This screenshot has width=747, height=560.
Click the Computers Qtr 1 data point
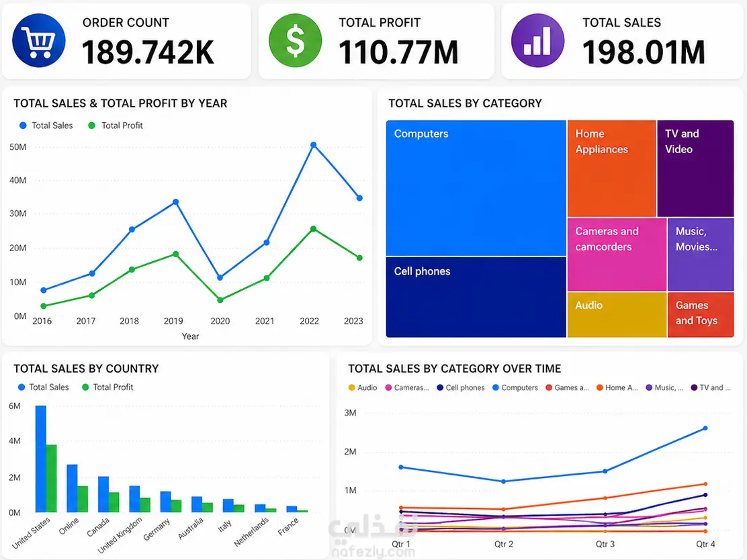400,467
